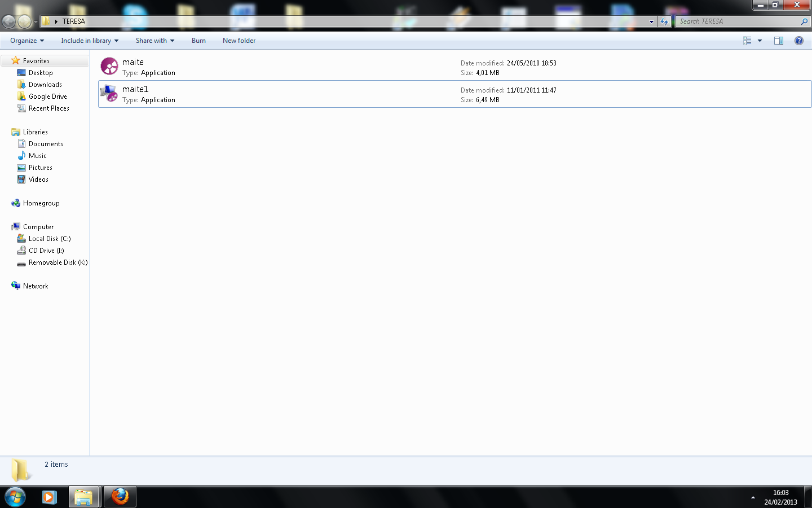
Task: Click the Documents icon in sidebar
Action: coord(21,143)
